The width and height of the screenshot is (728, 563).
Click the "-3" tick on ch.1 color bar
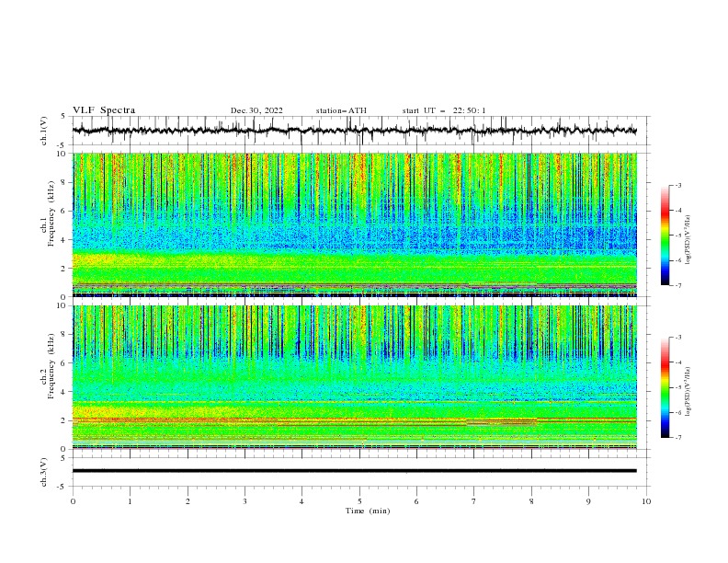(x=677, y=185)
